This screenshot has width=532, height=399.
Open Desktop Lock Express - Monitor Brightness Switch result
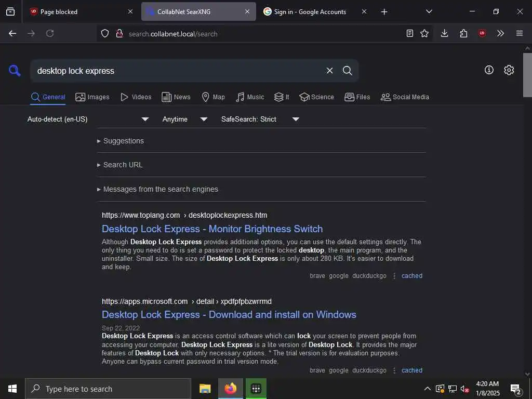[x=212, y=229]
